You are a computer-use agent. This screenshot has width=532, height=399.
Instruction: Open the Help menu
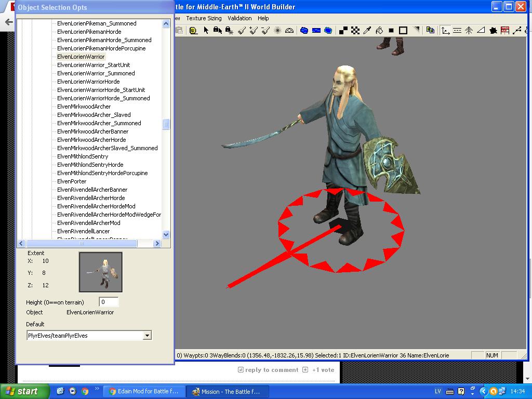(263, 18)
